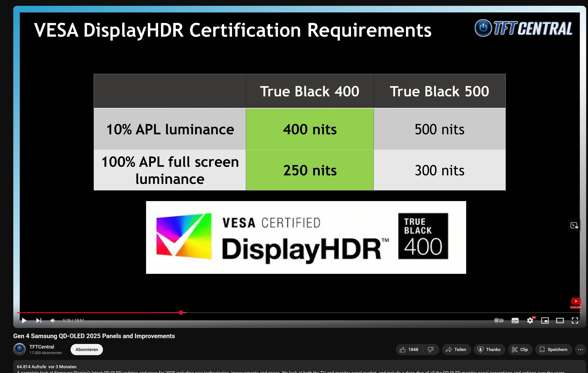Open the expand overlay icon at the video edge

(x=574, y=225)
